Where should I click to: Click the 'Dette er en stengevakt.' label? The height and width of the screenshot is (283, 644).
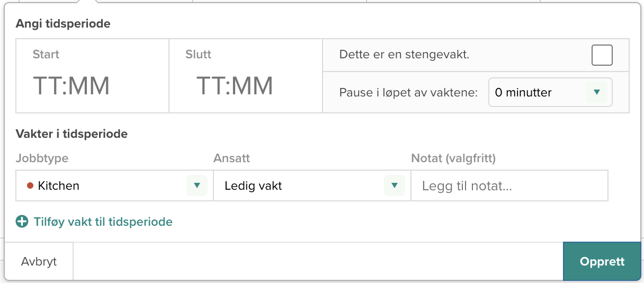coord(404,55)
